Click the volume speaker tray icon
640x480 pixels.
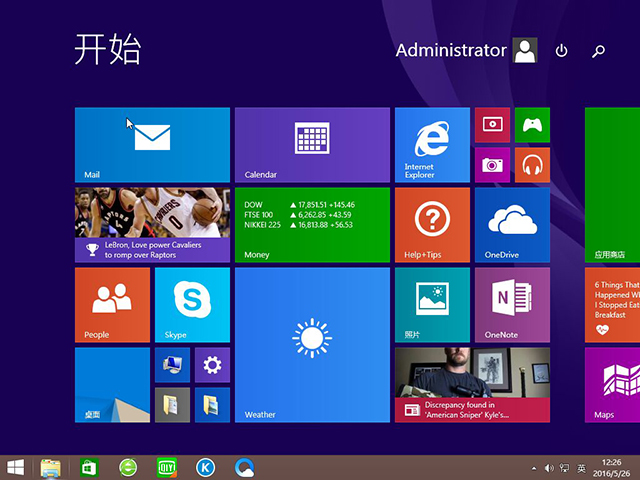point(549,468)
